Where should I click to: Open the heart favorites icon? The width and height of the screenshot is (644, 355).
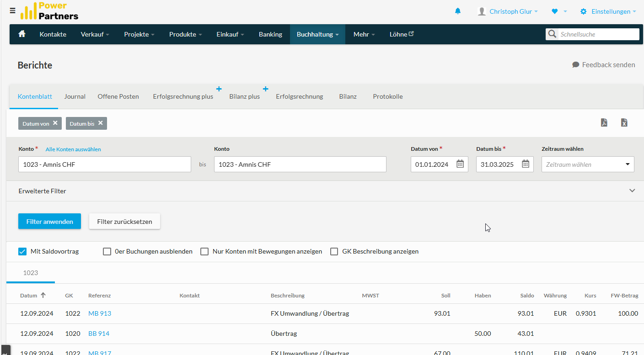click(x=555, y=11)
